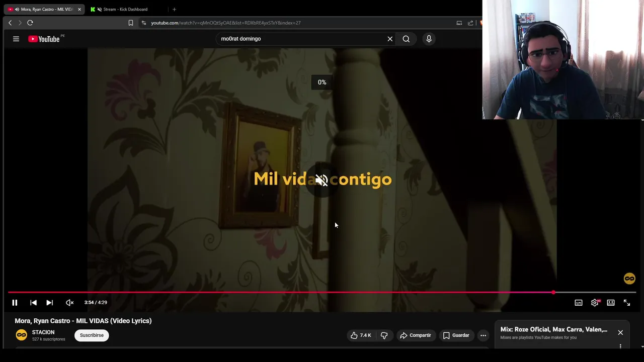Viewport: 644px width, 362px height.
Task: Switch to Mora, Ryan Castro browser tab
Action: pos(44,9)
